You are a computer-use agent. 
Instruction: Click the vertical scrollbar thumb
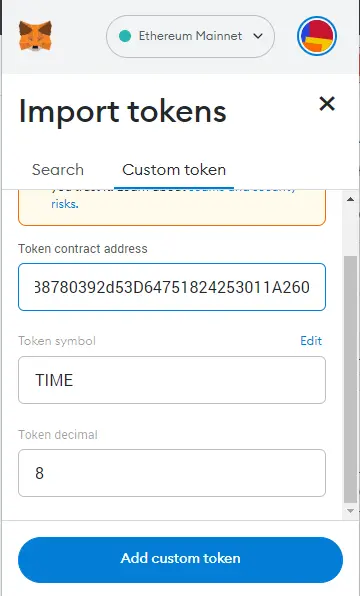click(350, 379)
